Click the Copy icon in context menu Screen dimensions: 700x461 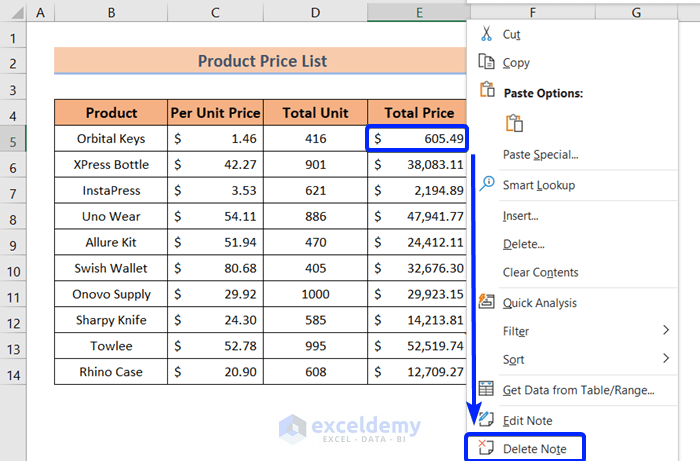pos(487,62)
